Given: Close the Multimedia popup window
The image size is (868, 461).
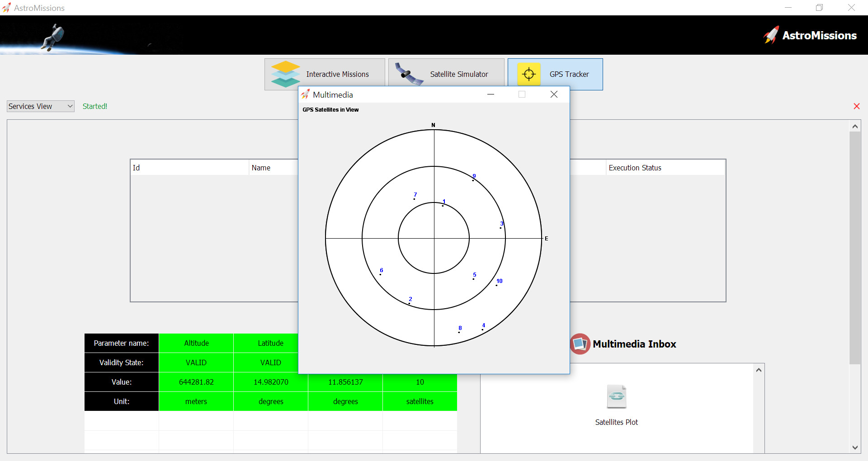Looking at the screenshot, I should [554, 94].
